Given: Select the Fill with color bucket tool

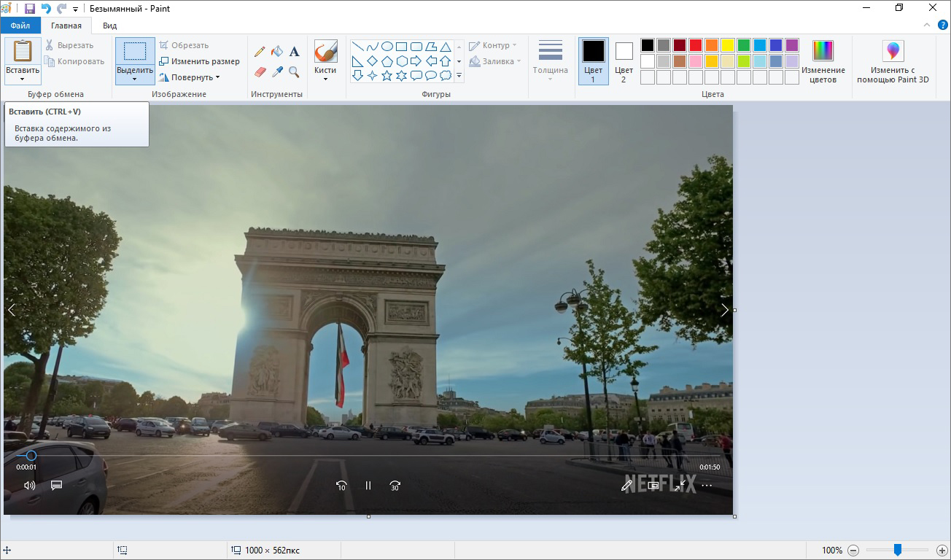Looking at the screenshot, I should point(277,52).
